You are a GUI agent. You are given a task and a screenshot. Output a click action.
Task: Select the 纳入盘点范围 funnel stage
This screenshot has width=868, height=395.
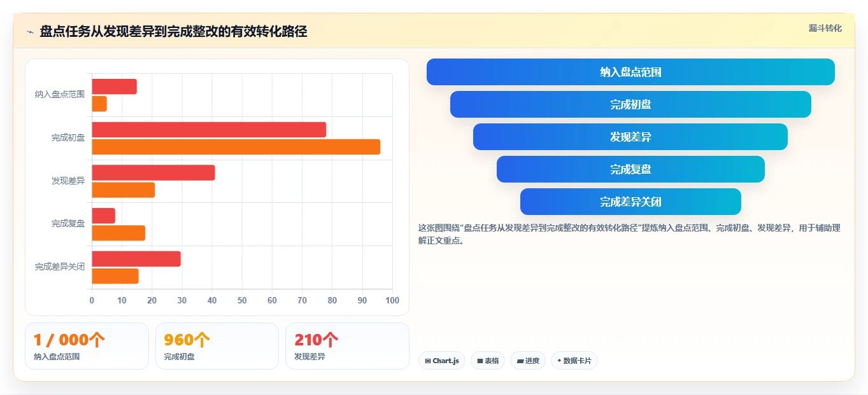630,72
